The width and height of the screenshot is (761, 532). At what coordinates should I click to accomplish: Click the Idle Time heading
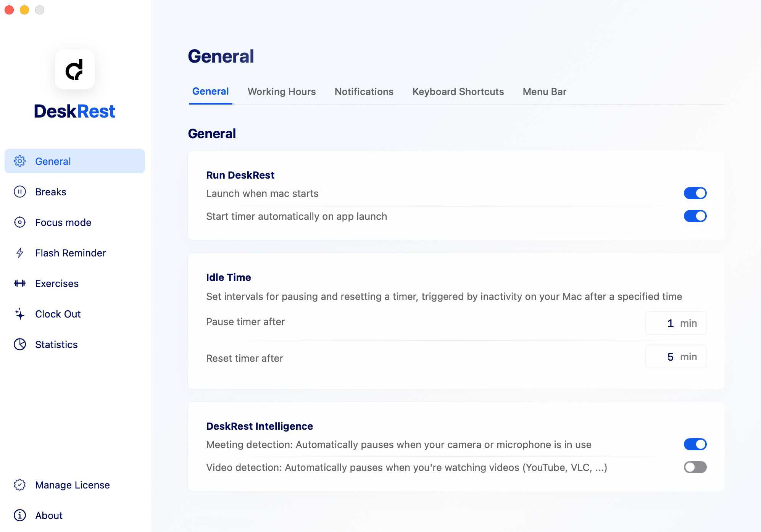(228, 277)
